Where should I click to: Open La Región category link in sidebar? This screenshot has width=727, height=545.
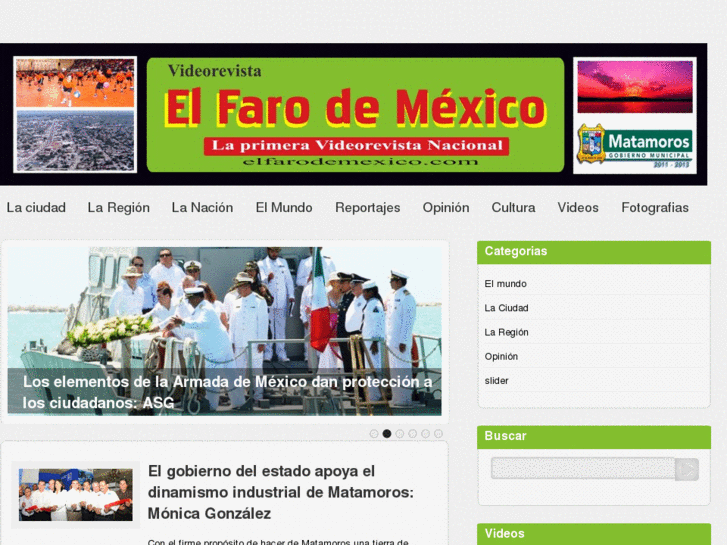pos(506,332)
